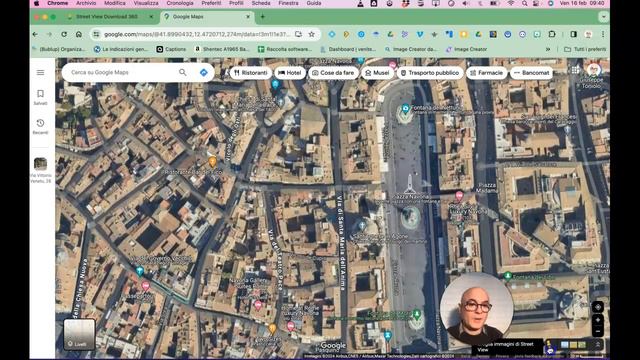This screenshot has height=360, width=640.
Task: Filter map by Musei
Action: [x=377, y=73]
